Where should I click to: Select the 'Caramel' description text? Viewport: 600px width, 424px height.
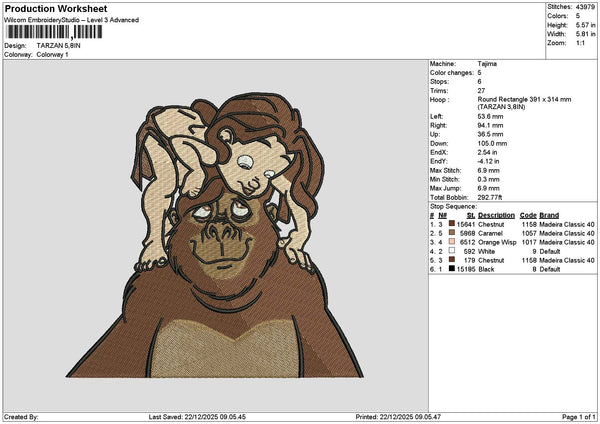pos(490,233)
